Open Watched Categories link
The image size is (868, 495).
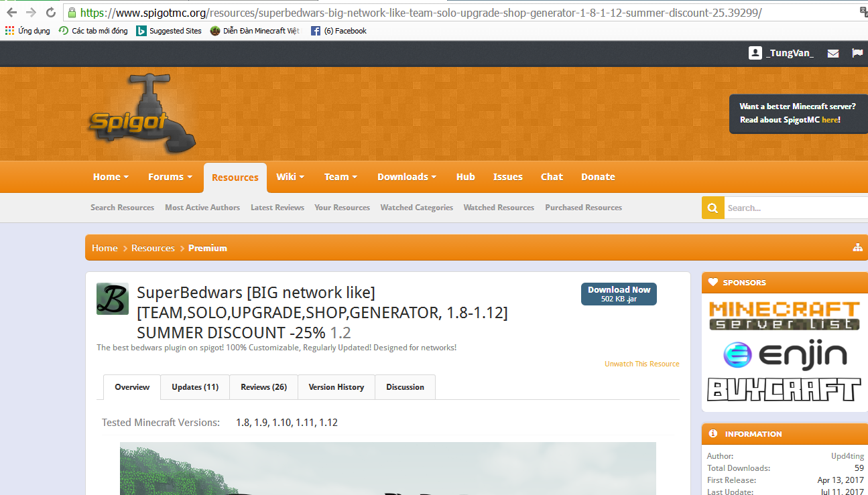tap(417, 208)
